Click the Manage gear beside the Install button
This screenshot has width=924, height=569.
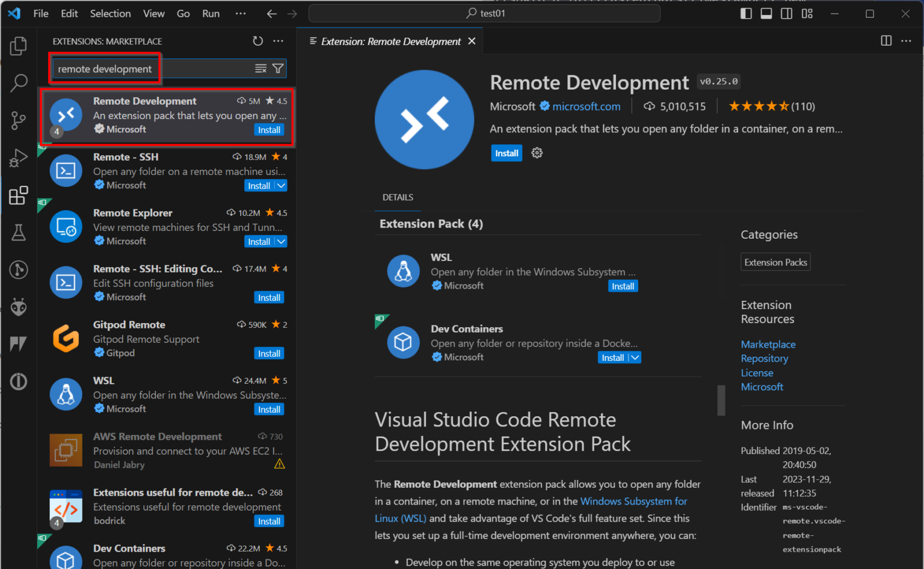536,153
